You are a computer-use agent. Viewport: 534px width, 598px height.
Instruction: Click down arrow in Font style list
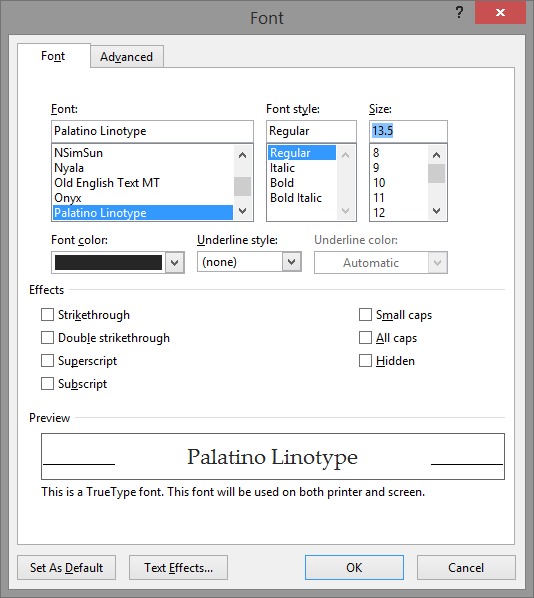click(346, 211)
